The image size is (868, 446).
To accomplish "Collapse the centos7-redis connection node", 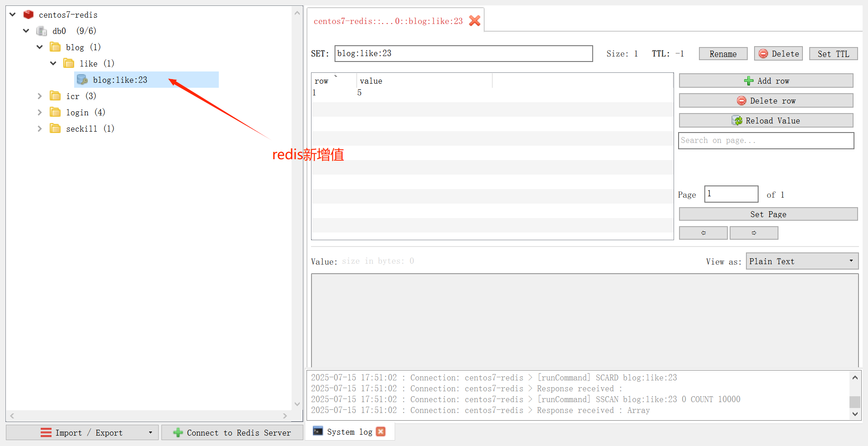I will click(13, 14).
